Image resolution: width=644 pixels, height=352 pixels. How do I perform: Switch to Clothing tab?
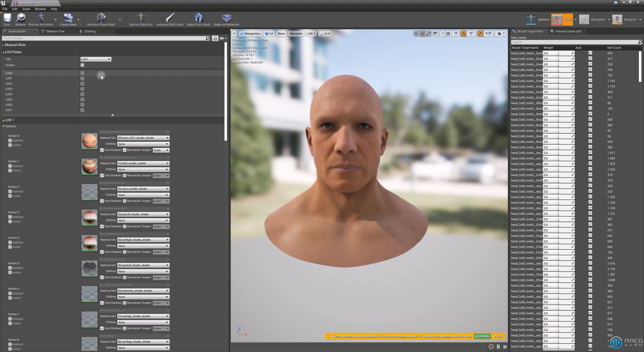coord(90,32)
